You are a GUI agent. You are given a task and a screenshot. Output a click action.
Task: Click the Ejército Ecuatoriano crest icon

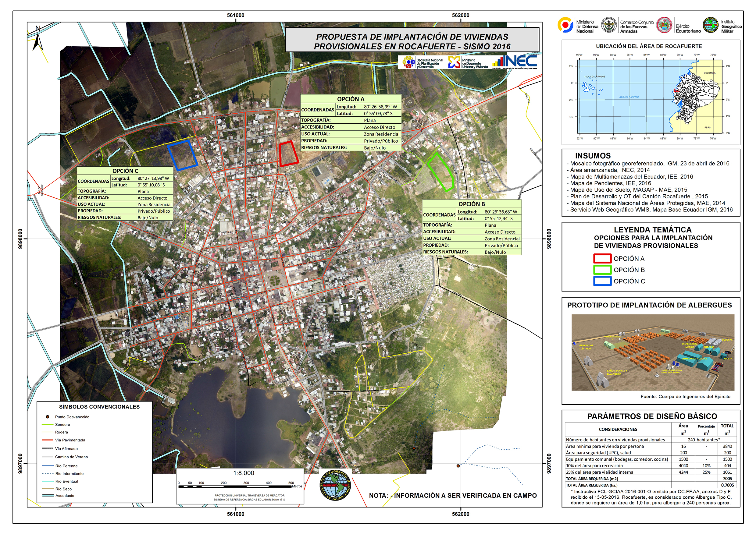(x=664, y=25)
